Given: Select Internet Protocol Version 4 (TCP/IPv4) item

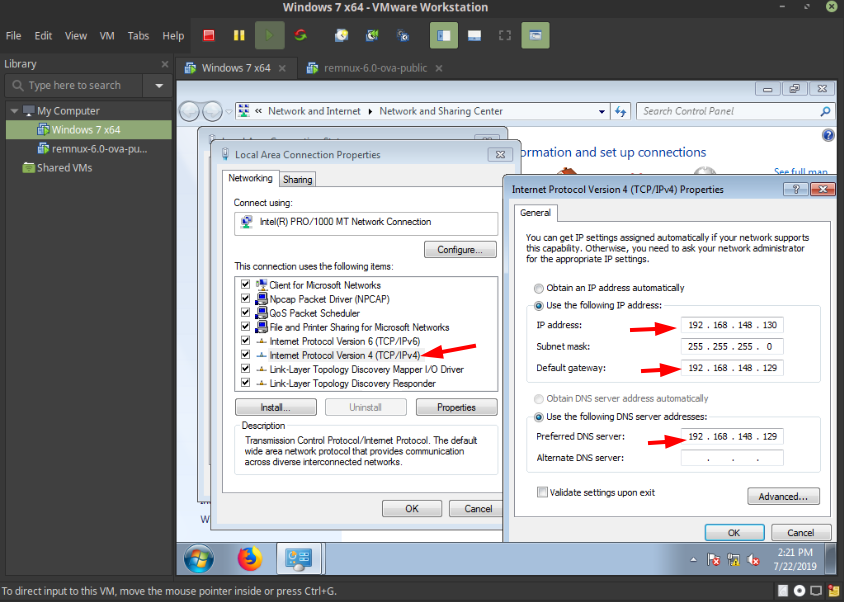Looking at the screenshot, I should (344, 355).
